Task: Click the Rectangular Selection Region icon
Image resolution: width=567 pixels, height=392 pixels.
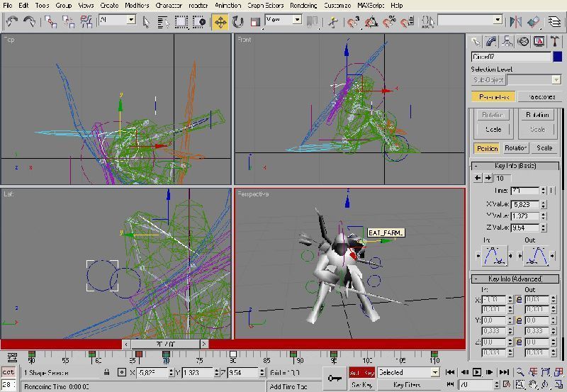Action: point(181,22)
